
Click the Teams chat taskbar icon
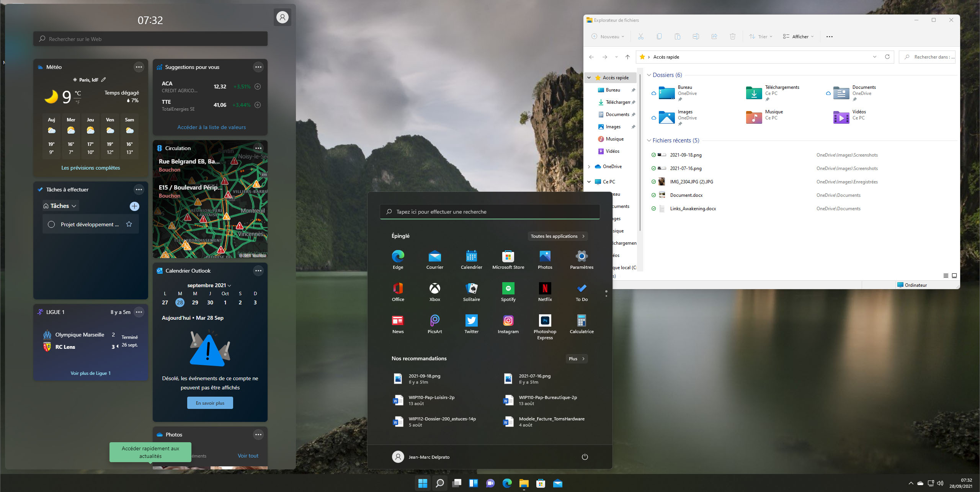[490, 483]
